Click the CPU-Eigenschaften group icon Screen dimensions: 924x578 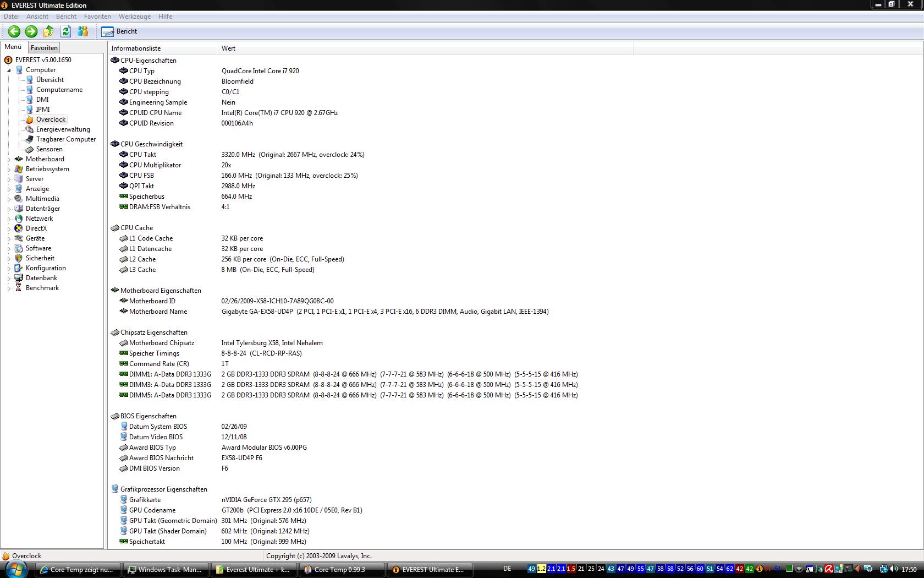[x=115, y=61]
